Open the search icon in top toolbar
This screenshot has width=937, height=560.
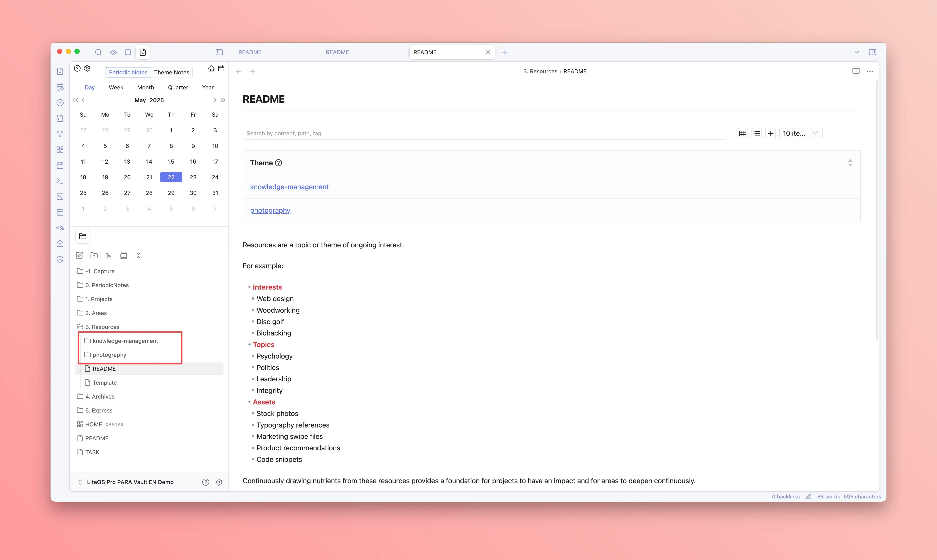(x=98, y=52)
